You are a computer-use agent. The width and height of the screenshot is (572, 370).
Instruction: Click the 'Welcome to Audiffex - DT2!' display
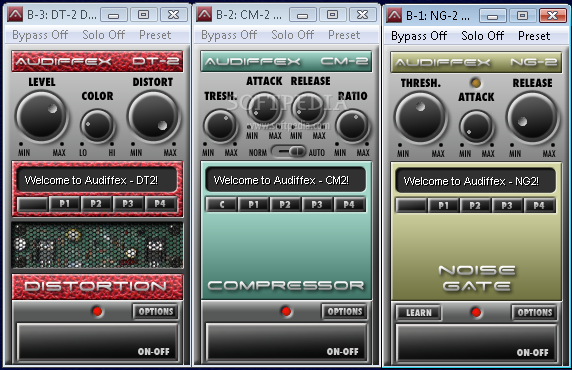(x=97, y=180)
